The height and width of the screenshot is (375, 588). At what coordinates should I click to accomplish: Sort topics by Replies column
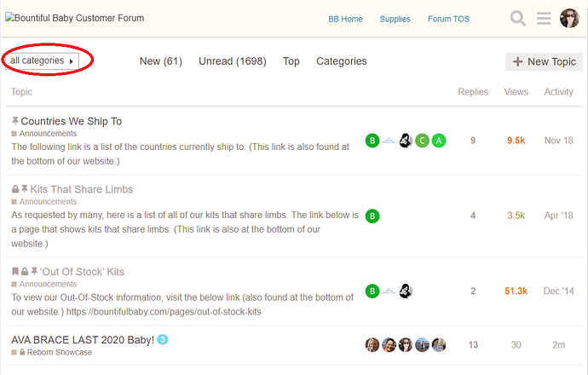pyautogui.click(x=473, y=92)
